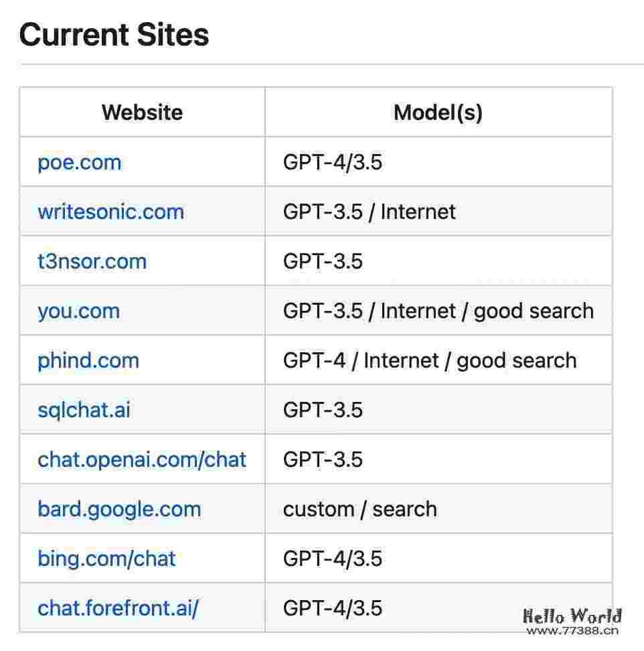Click the "GPT-4 / Internet / good search" cell
Image resolution: width=644 pixels, height=651 pixels.
click(x=429, y=360)
